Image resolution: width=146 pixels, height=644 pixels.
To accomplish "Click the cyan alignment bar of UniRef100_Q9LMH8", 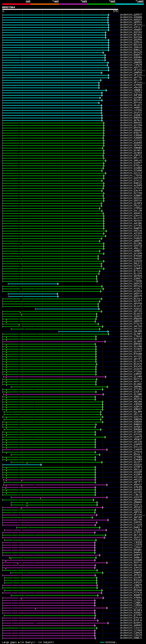I will 84,331.
